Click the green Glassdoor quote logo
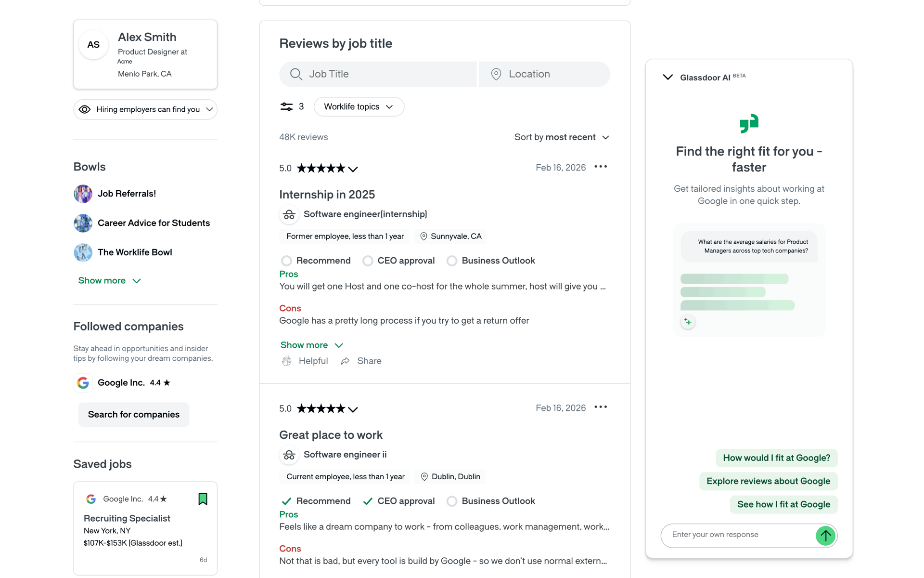 pyautogui.click(x=749, y=123)
